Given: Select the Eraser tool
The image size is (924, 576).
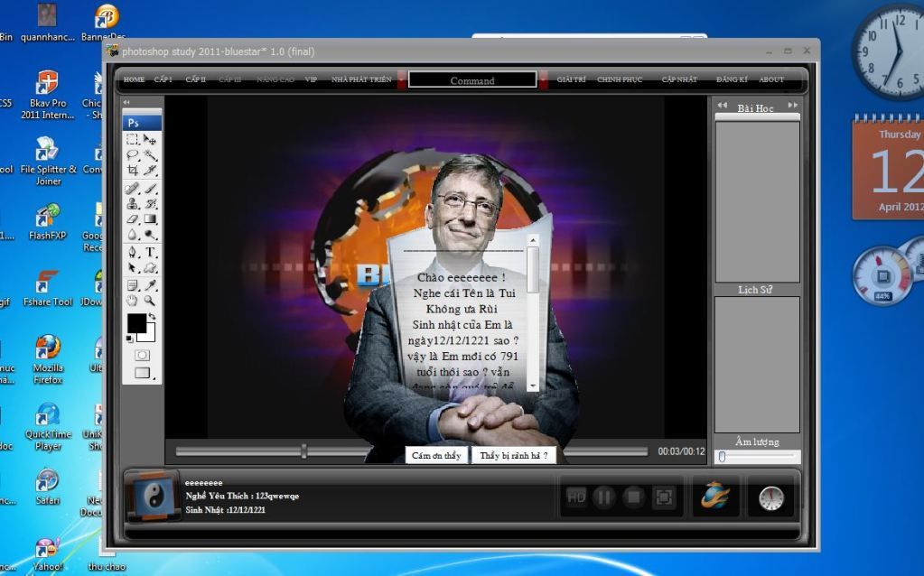Looking at the screenshot, I should [x=133, y=219].
